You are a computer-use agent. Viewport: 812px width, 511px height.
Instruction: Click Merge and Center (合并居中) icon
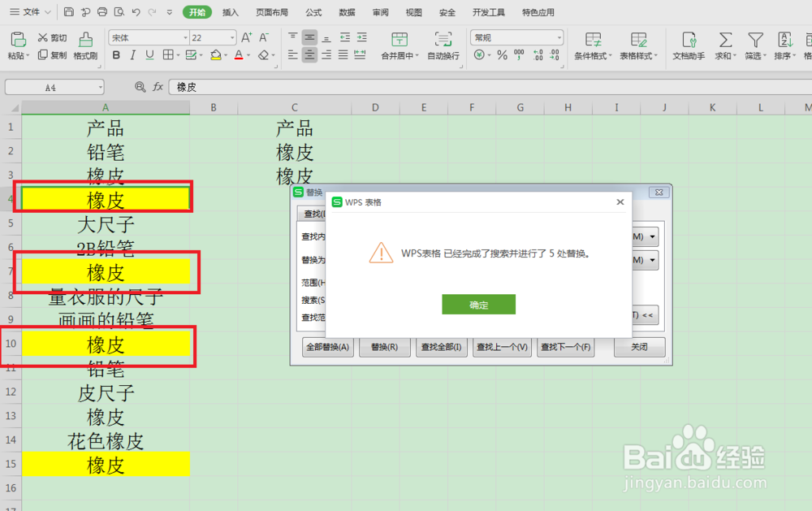pos(400,39)
